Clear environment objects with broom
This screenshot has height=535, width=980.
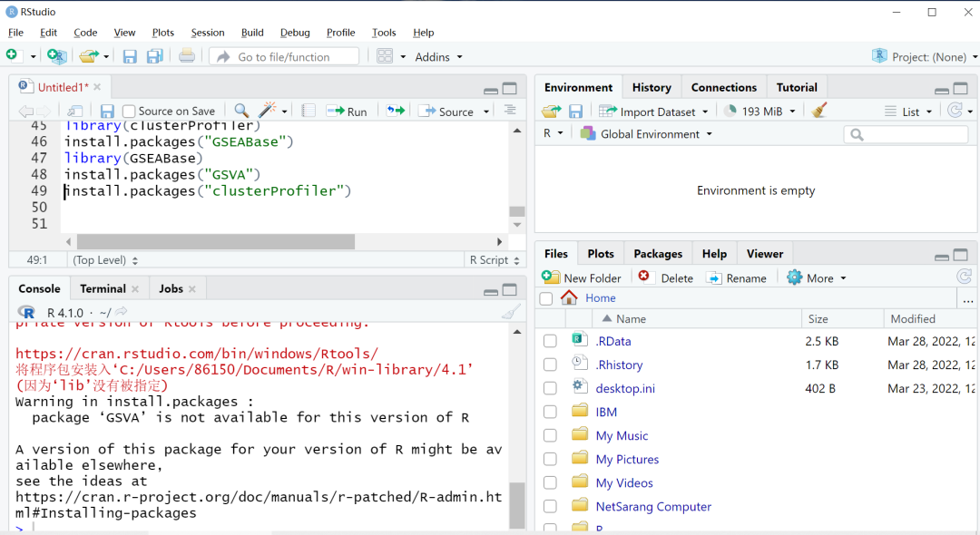coord(819,111)
